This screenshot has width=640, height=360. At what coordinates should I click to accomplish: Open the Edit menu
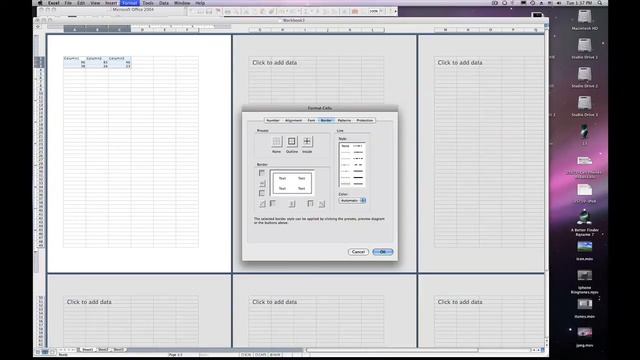coord(81,3)
